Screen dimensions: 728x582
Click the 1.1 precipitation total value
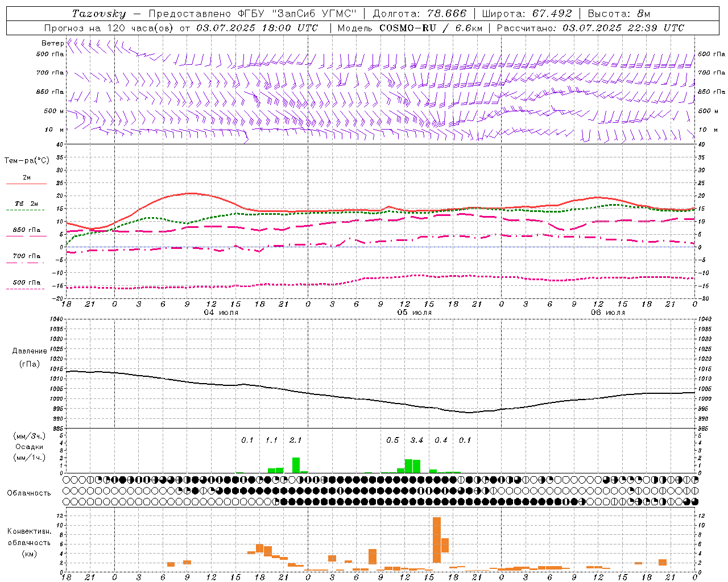[x=271, y=440]
